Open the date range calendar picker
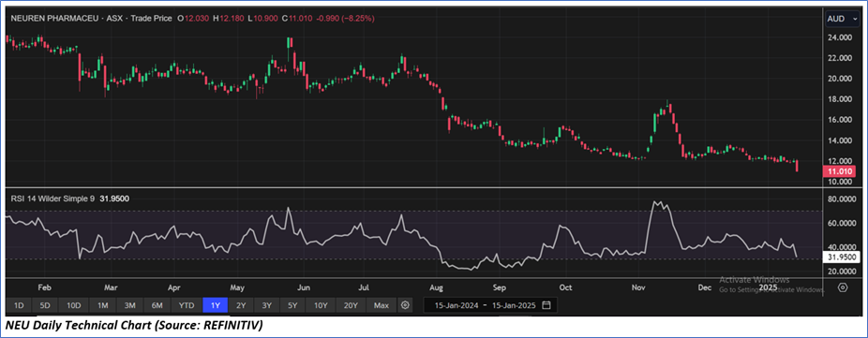The image size is (868, 338). point(546,305)
